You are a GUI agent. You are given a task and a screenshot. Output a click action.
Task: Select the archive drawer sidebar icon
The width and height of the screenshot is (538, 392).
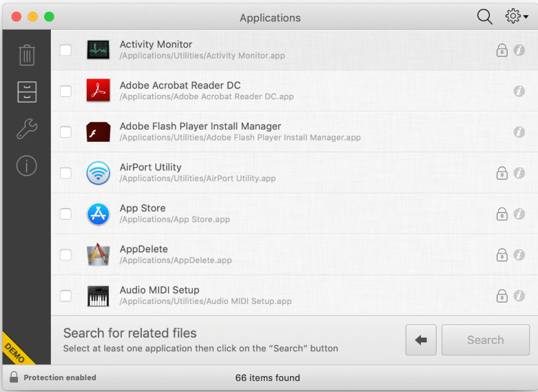point(27,92)
